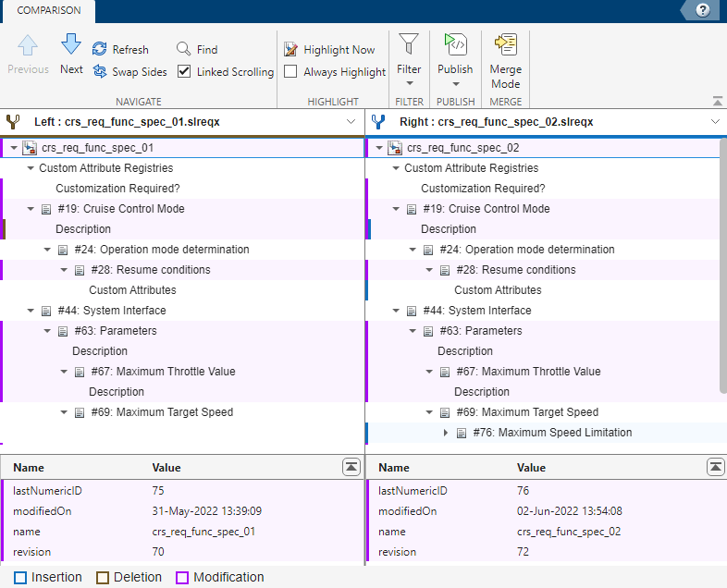Open the help question mark icon
Viewport: 727px width, 588px height.
[703, 10]
